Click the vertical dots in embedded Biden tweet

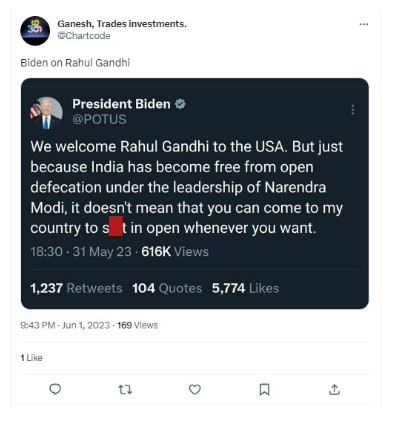coord(353,110)
